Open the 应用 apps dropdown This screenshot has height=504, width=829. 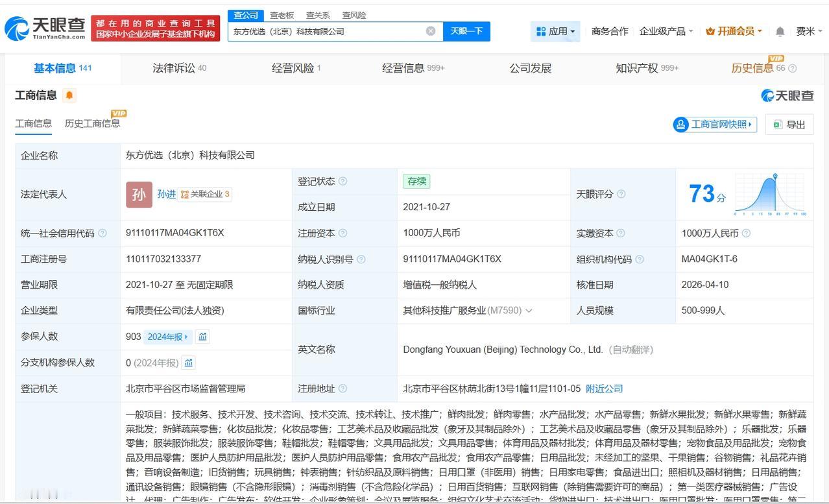point(556,31)
